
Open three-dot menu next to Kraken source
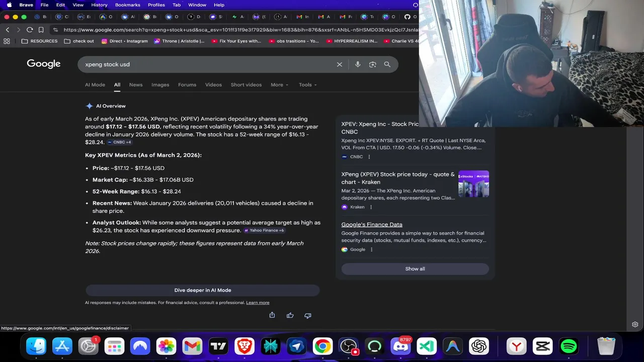[x=371, y=207]
